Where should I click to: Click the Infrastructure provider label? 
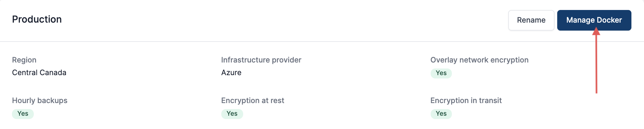click(x=261, y=60)
